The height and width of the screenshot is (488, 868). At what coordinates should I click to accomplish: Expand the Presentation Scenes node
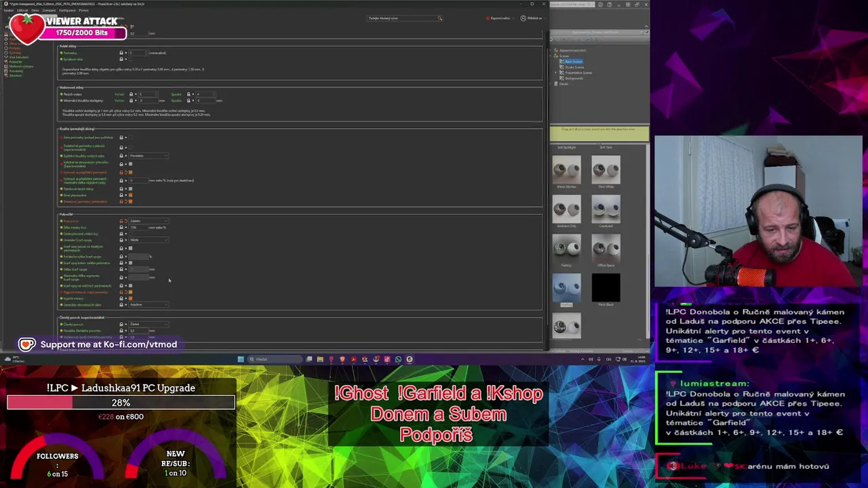[x=555, y=73]
